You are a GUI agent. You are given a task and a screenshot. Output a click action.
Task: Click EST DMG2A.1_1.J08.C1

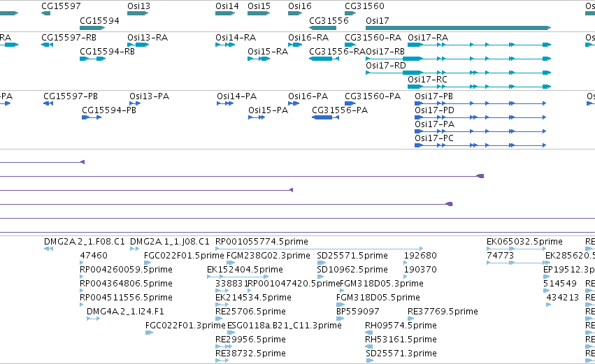169,242
